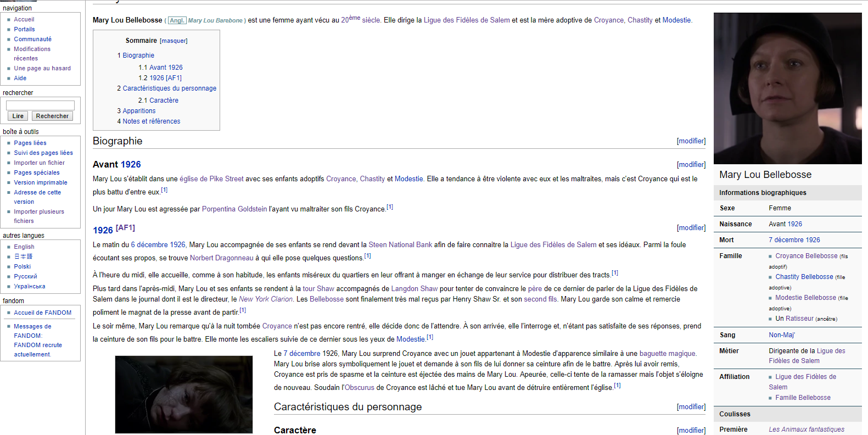Open the 6 décembre link in the text
The image size is (868, 435).
coord(149,245)
